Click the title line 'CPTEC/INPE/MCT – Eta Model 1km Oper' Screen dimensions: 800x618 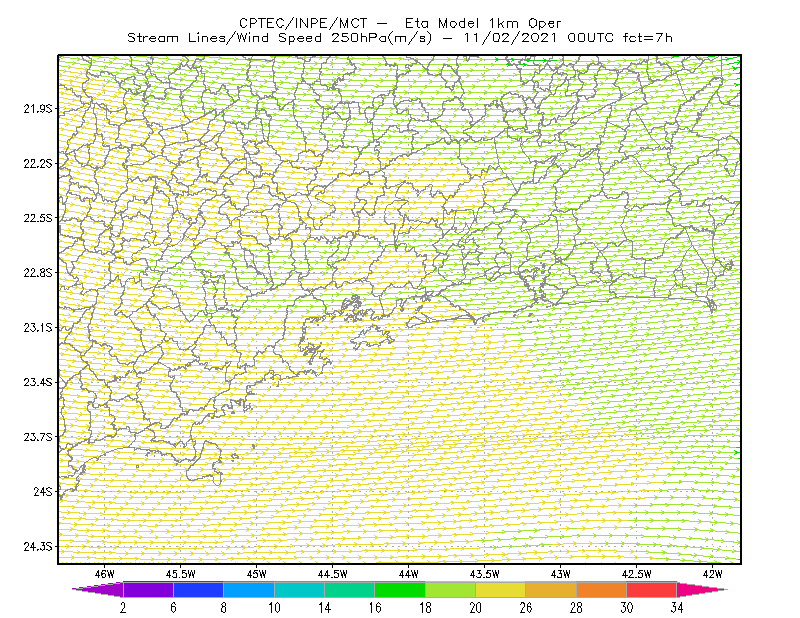400,23
